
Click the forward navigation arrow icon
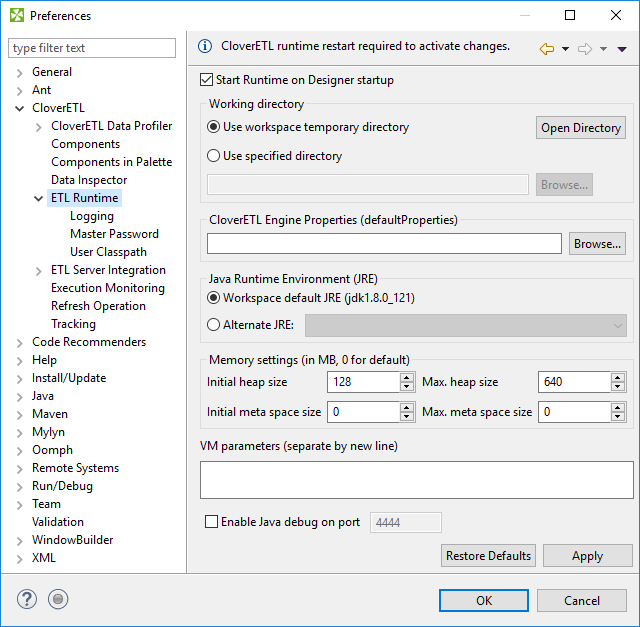point(585,49)
